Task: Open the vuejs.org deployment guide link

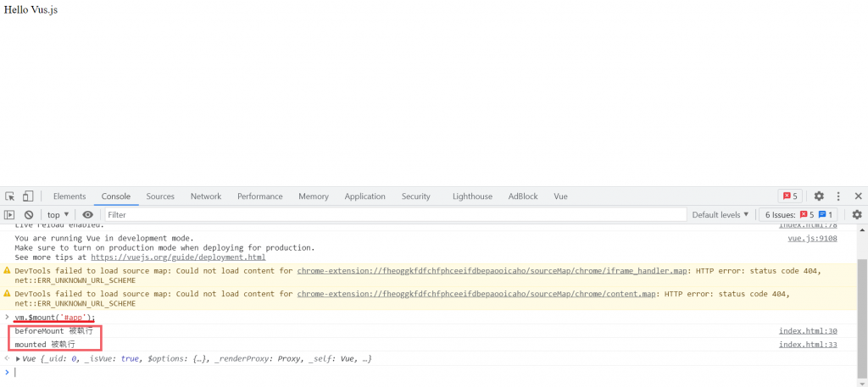Action: 178,257
